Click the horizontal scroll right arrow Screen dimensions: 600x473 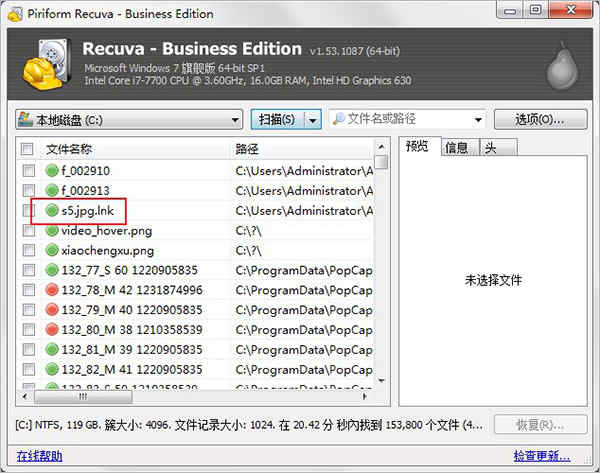[365, 397]
